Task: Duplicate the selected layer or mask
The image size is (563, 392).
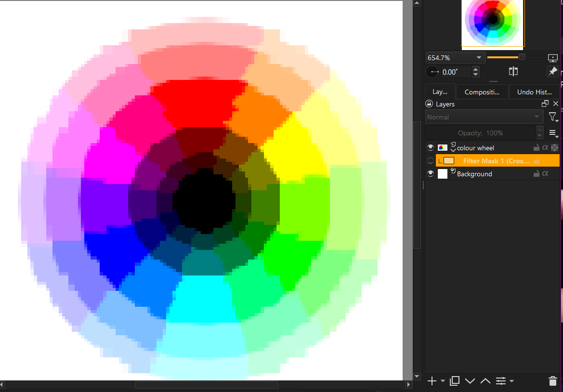Action: coord(454,381)
